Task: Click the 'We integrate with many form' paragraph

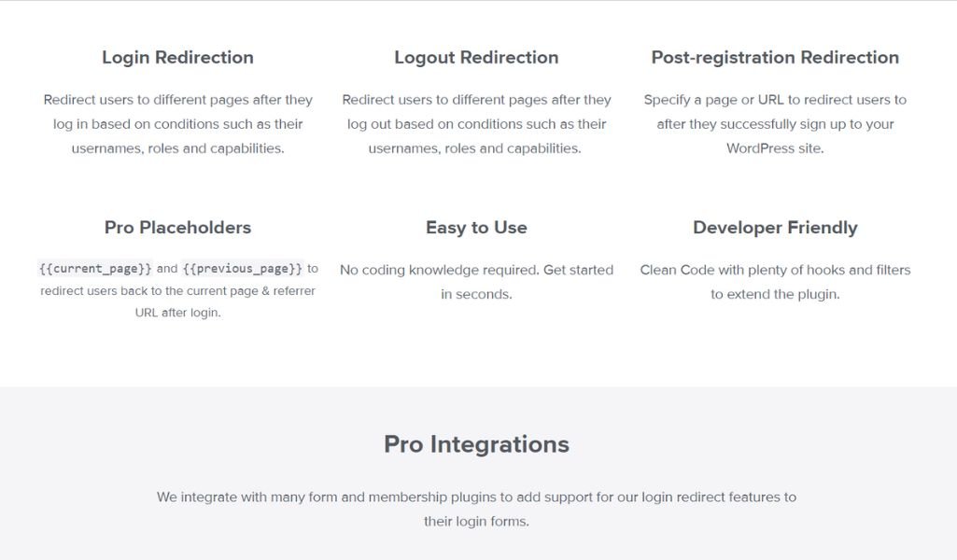Action: pos(476,509)
